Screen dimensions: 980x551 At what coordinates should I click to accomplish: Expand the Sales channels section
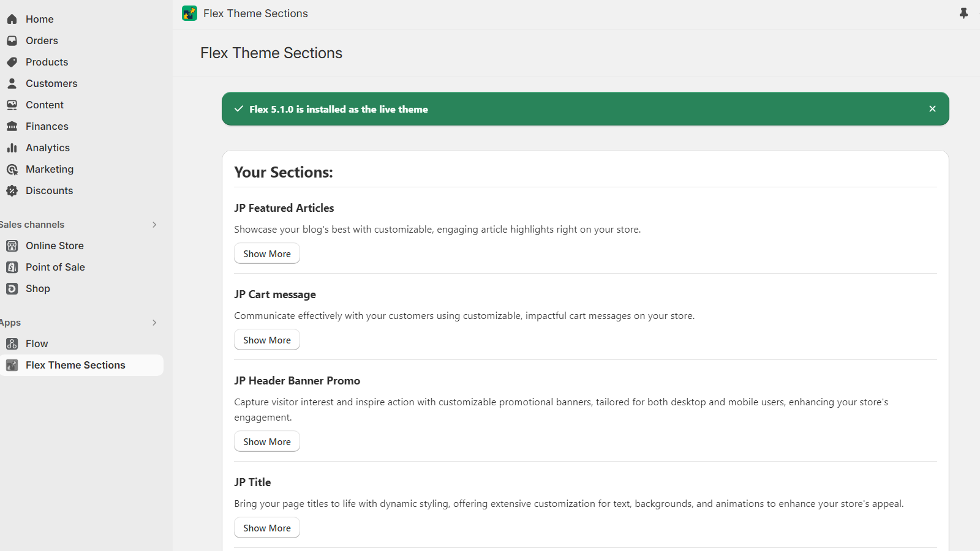coord(154,225)
